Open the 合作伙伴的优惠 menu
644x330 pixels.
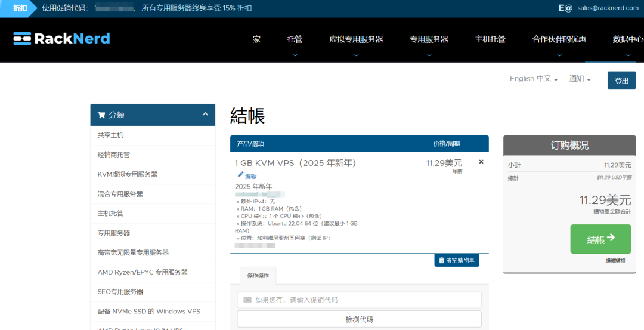click(x=559, y=39)
